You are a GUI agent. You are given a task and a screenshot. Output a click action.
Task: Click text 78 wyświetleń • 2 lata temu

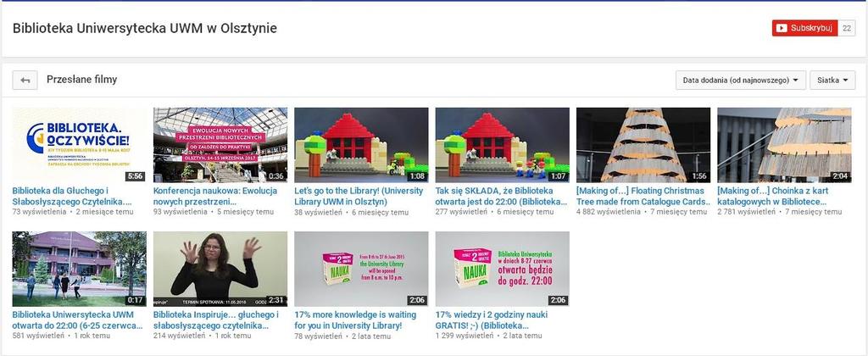[x=343, y=336]
